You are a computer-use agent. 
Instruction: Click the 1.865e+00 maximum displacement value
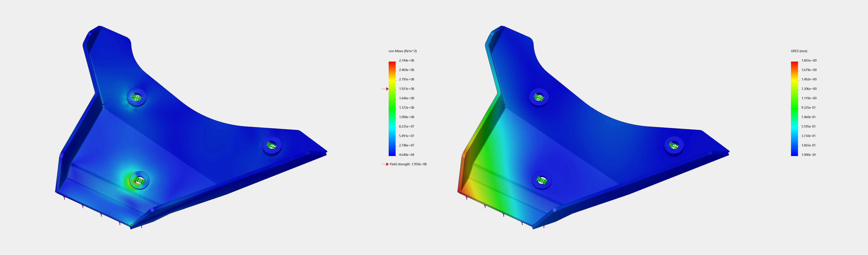coord(809,61)
